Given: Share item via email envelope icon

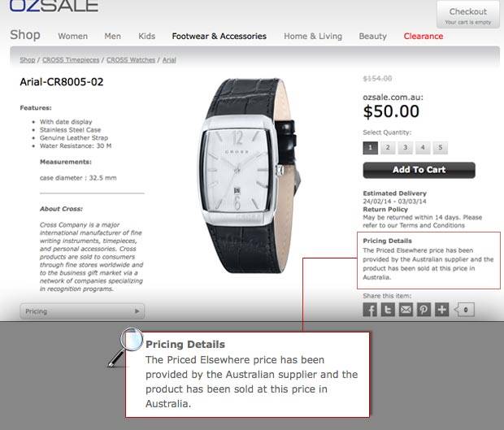Looking at the screenshot, I should (x=406, y=310).
